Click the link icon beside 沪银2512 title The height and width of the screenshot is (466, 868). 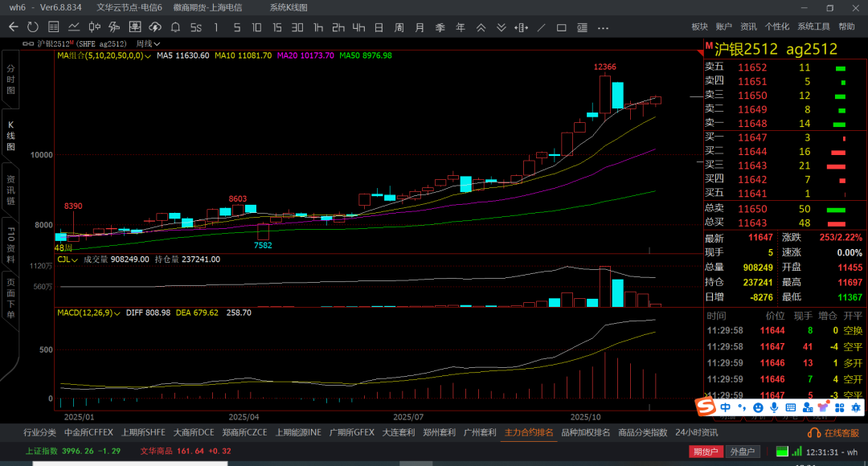click(x=28, y=43)
